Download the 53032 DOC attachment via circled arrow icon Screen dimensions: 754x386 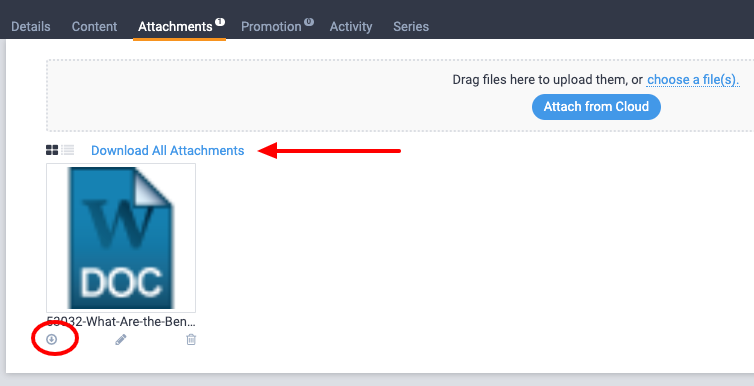coord(51,340)
